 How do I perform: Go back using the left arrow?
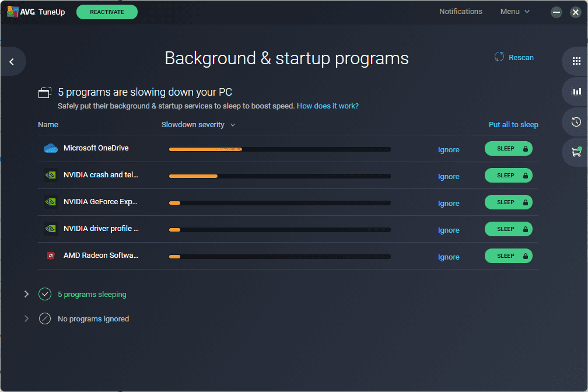click(12, 61)
